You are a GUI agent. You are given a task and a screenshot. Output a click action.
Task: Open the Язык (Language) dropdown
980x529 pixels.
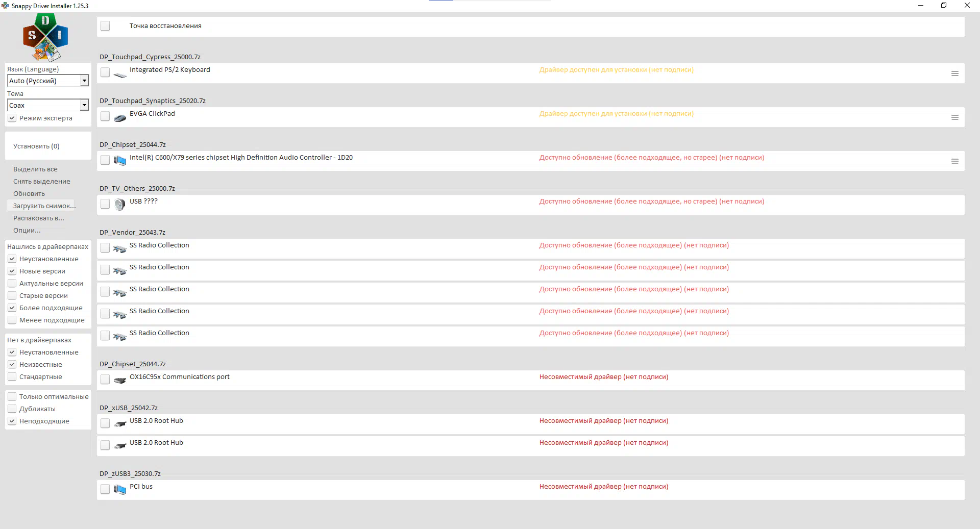tap(48, 81)
